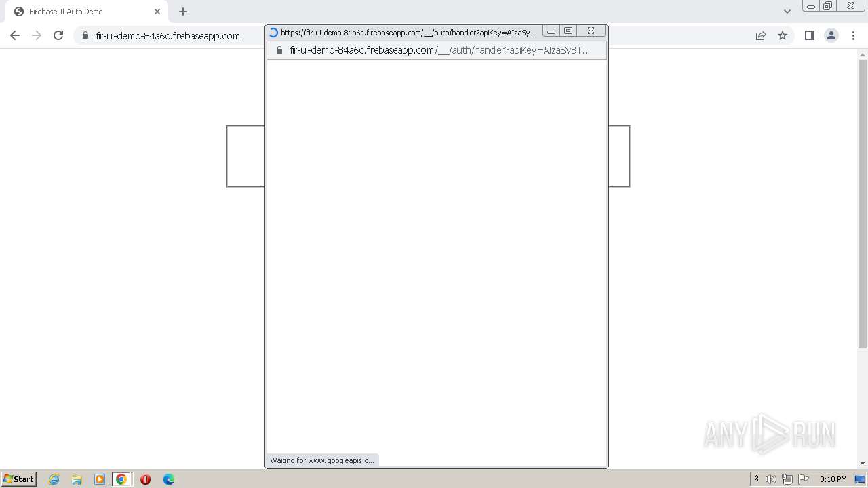868x488 pixels.
Task: Click the browser back arrow
Action: click(15, 35)
